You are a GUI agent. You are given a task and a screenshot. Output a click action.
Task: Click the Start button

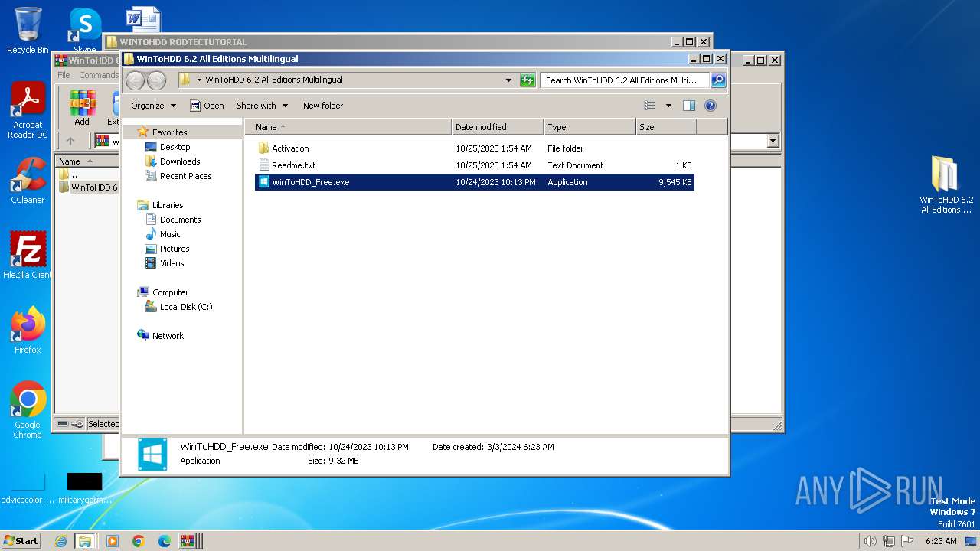(x=21, y=541)
